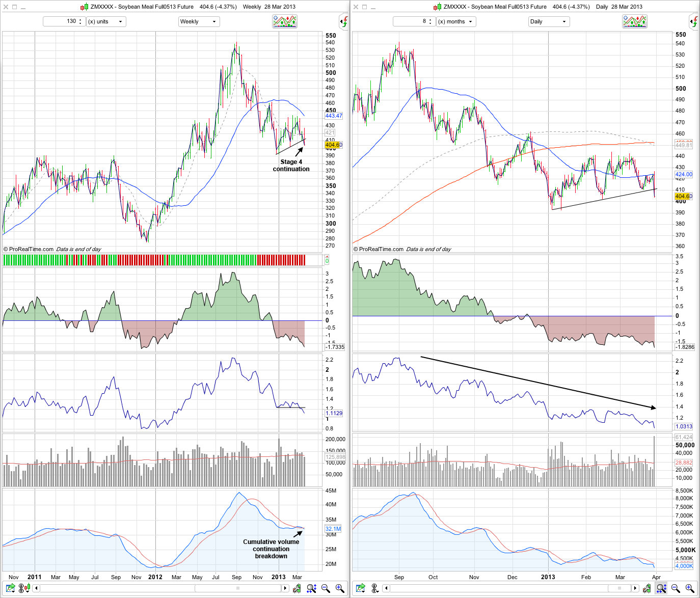Open the Daily timeframe dropdown

click(549, 21)
